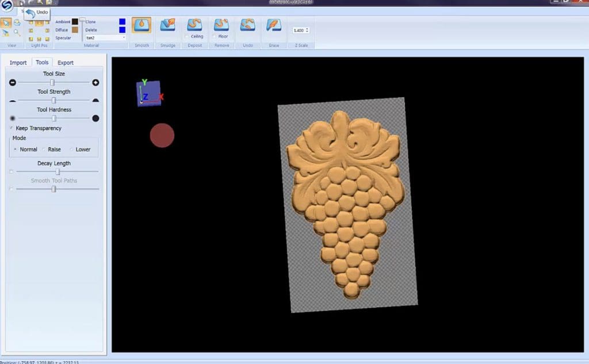Click the Z Scale stepper arrows
Screen dimensions: 589x364
click(x=307, y=30)
